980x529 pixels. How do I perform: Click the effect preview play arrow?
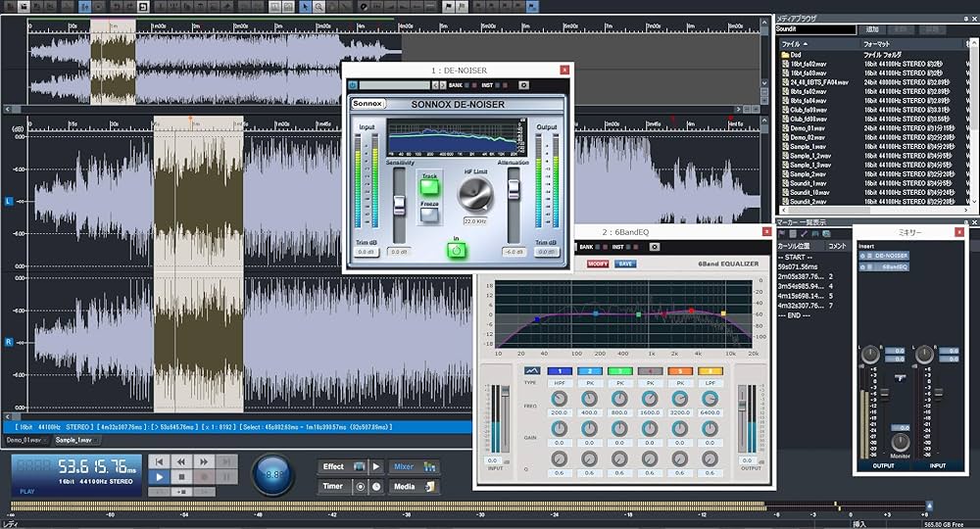point(375,466)
